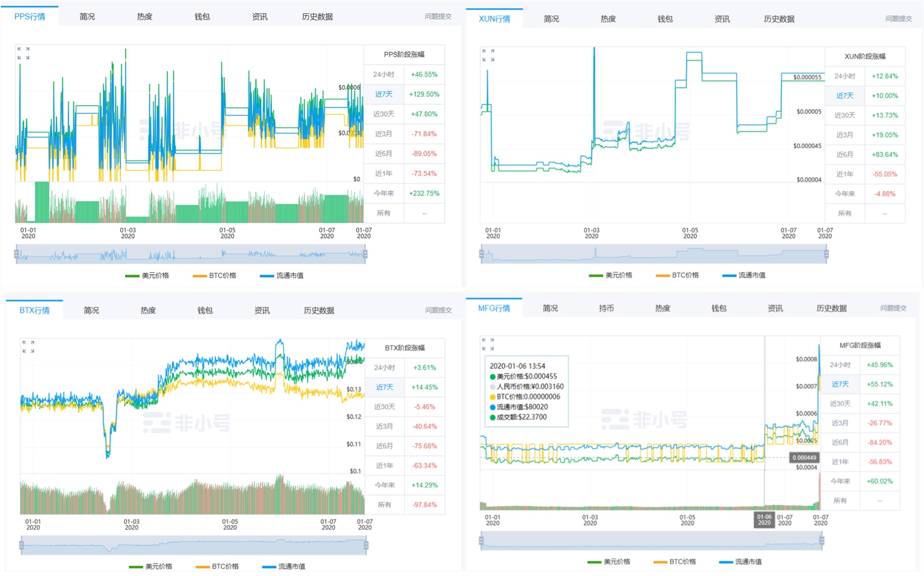Open 历史数据 tab in PPS panel

tap(317, 17)
